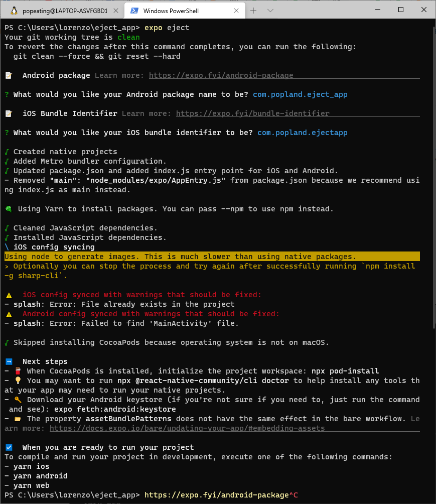This screenshot has width=436, height=504.
Task: Click the key icon near the Android keystore tip
Action: (18, 400)
